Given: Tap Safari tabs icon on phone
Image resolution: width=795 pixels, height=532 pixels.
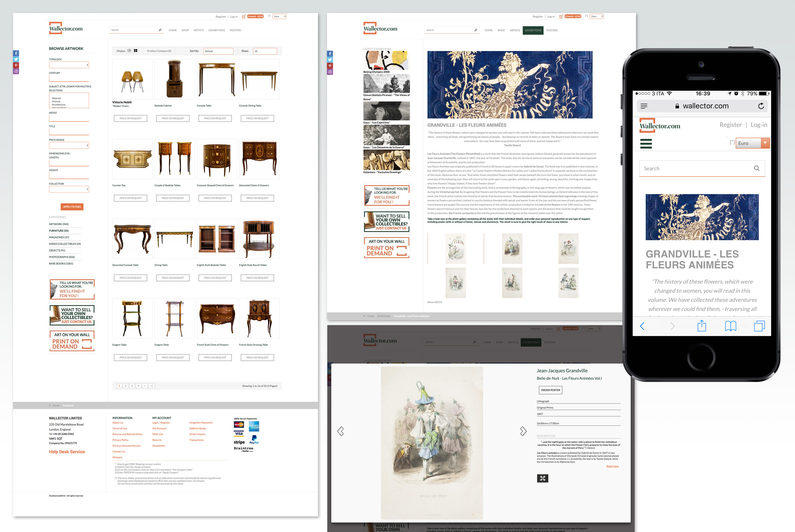Looking at the screenshot, I should point(759,326).
